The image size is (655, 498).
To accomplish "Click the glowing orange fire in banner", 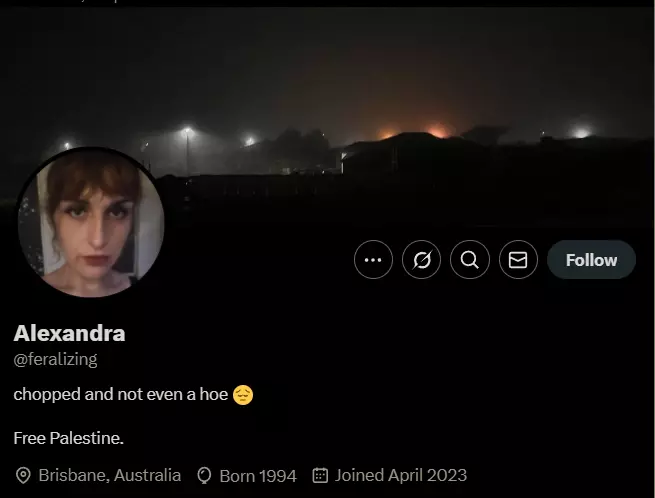I will point(437,130).
